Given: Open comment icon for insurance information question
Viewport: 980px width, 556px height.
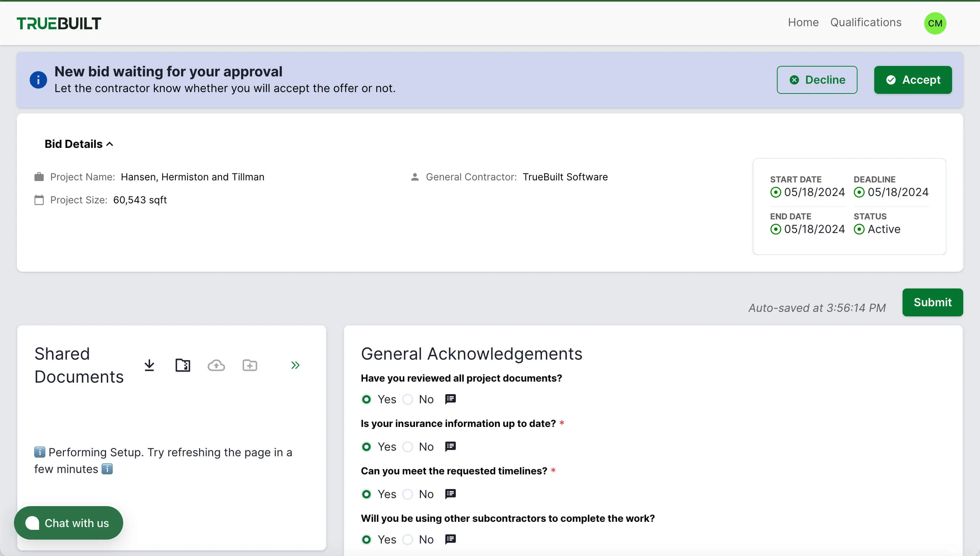Looking at the screenshot, I should 451,446.
